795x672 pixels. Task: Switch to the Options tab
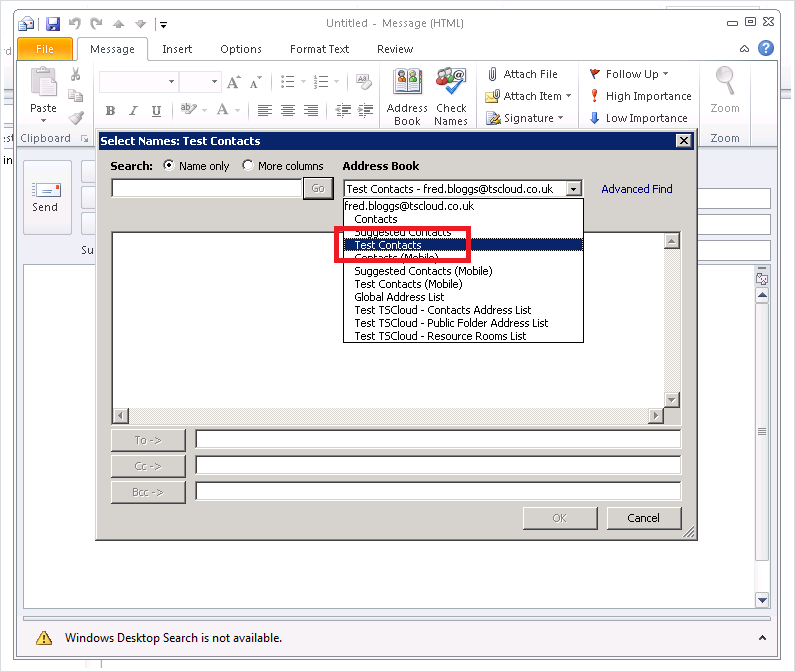click(241, 49)
